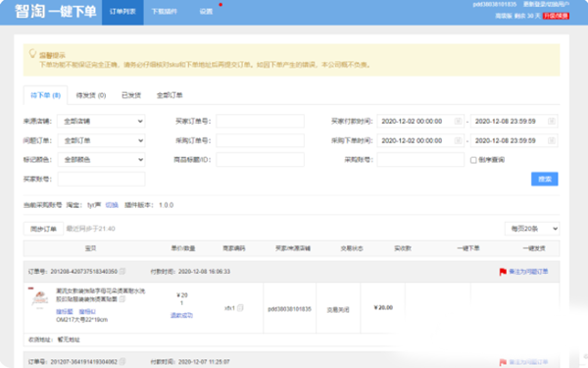Click the copy icon after product title

122,299
